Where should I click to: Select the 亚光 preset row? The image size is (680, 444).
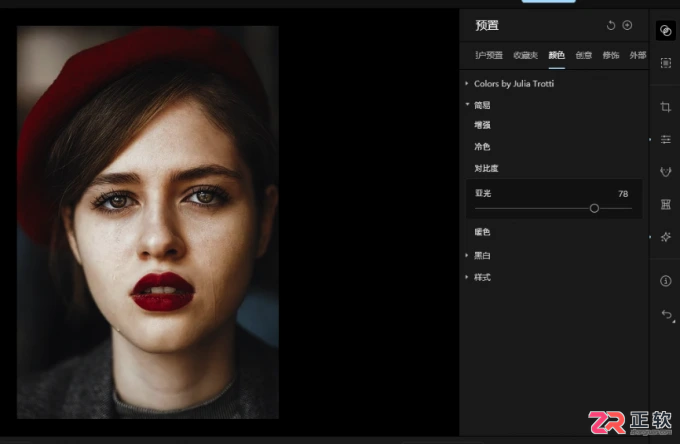[554, 198]
